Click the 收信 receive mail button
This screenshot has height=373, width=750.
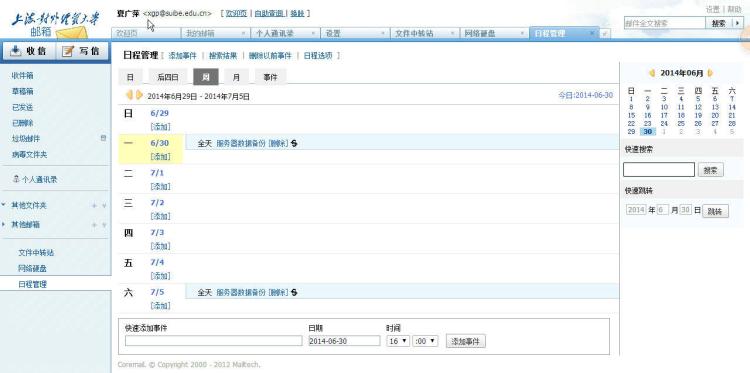pyautogui.click(x=29, y=51)
